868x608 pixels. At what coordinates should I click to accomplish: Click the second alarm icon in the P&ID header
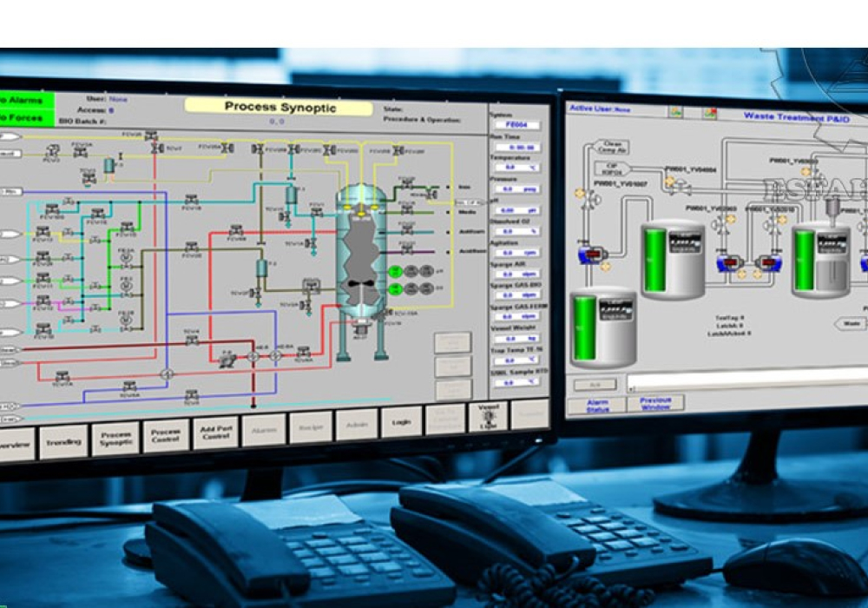710,114
